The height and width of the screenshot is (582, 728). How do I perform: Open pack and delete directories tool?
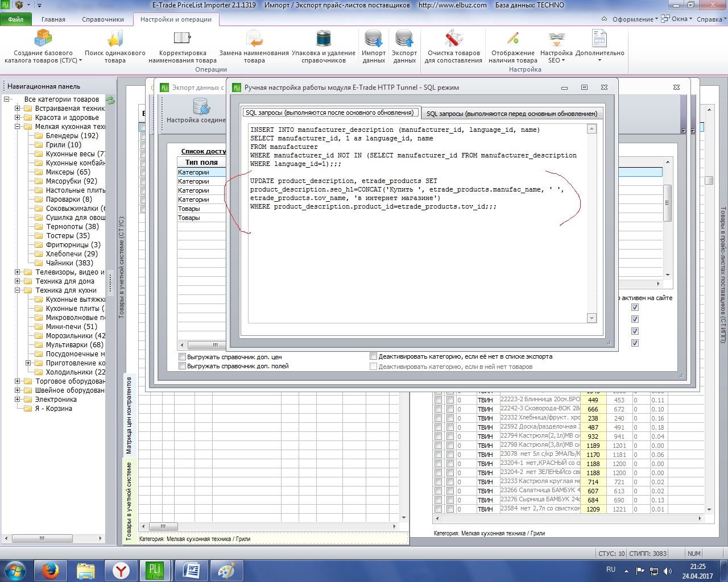[323, 39]
